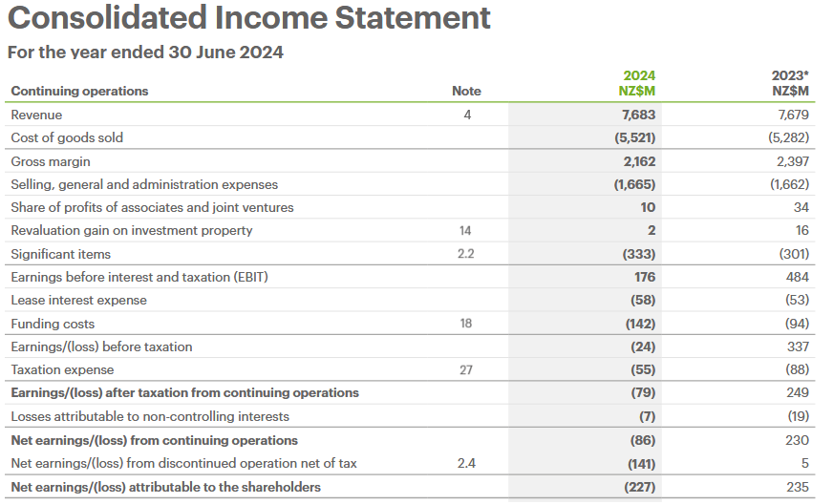Click the 2023 NZ$M column header
Image resolution: width=833 pixels, height=504 pixels.
click(790, 83)
